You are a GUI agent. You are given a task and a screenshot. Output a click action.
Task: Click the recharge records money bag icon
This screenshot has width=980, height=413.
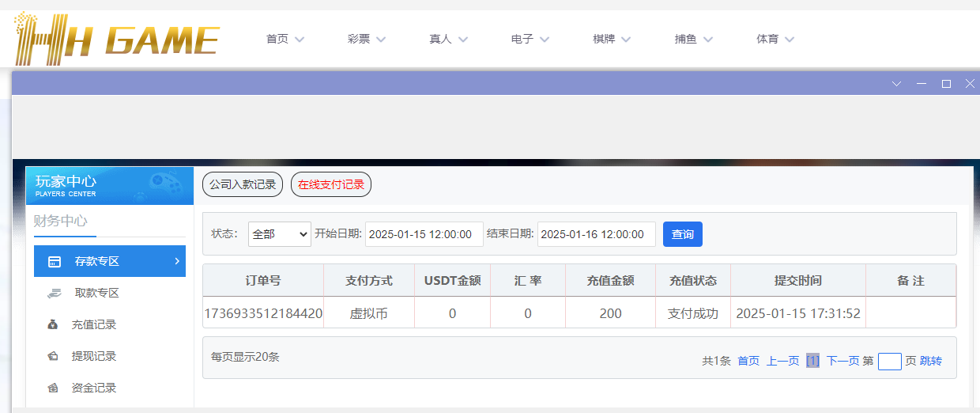point(53,324)
